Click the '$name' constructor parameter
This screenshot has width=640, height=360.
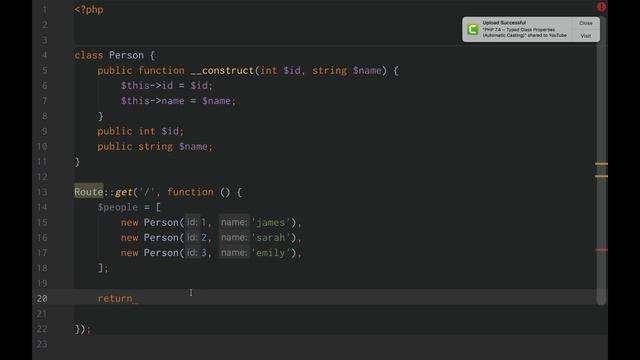click(x=367, y=70)
